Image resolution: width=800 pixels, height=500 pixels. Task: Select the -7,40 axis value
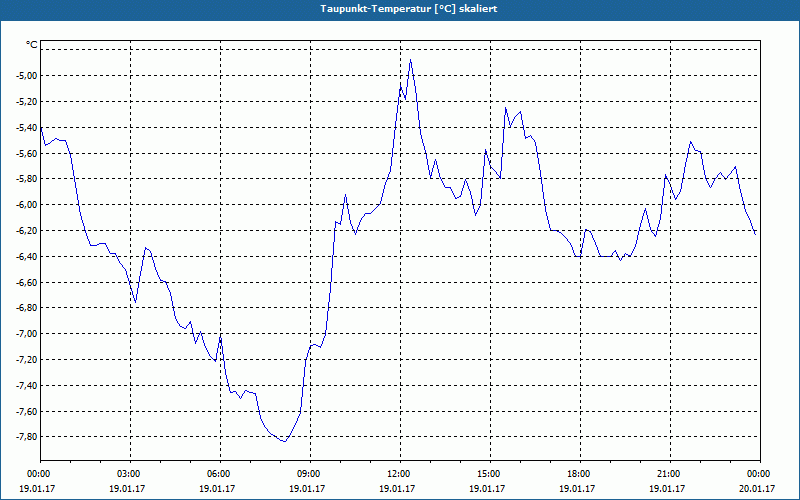click(27, 385)
